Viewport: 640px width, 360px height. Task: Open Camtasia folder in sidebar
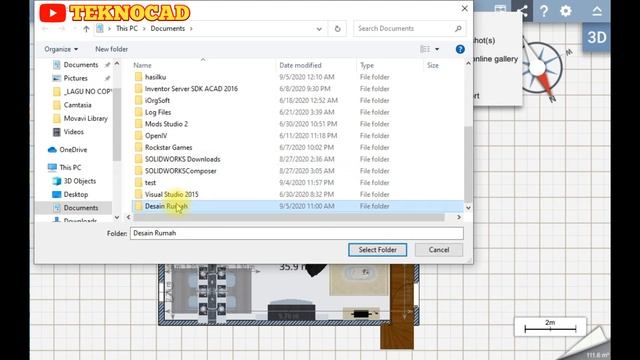77,105
